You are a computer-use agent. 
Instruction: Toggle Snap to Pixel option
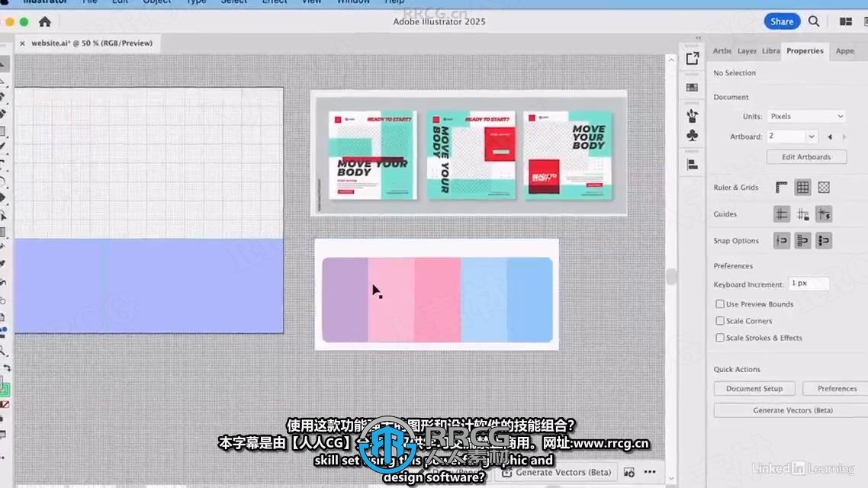pyautogui.click(x=824, y=241)
